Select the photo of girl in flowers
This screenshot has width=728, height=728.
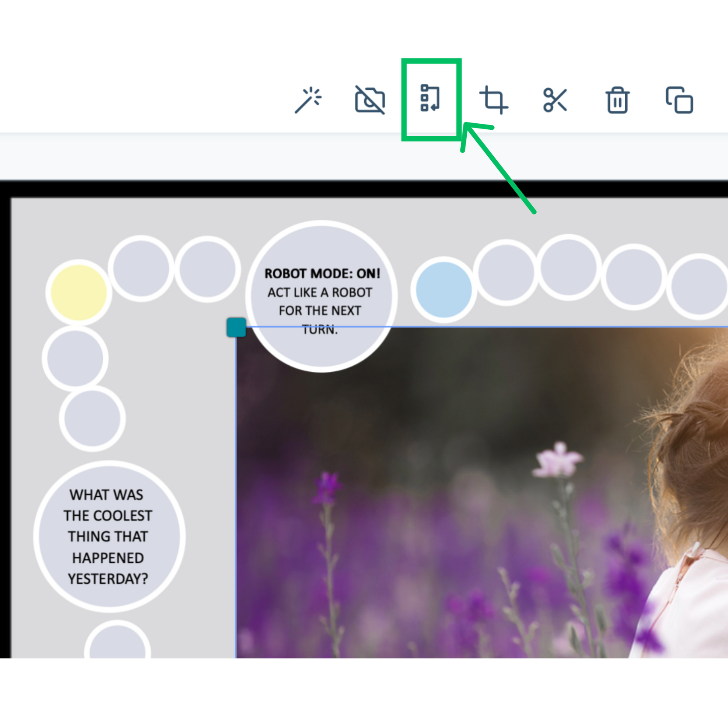click(482, 492)
